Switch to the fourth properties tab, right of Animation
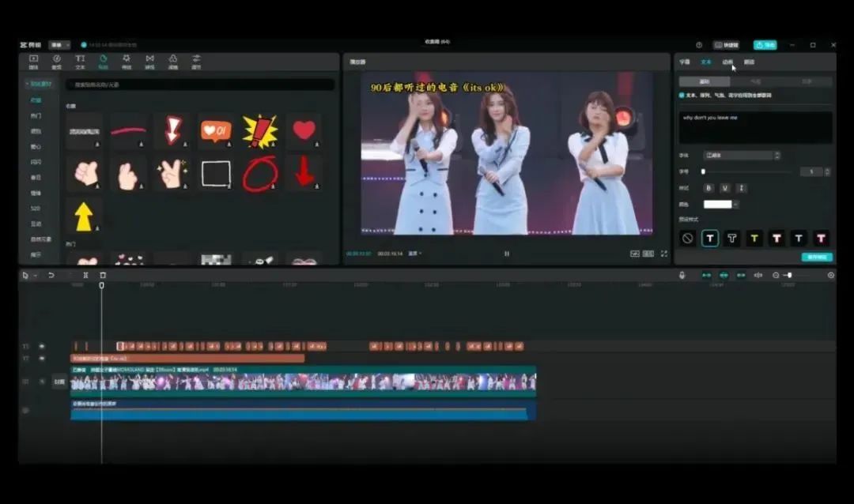 (749, 62)
